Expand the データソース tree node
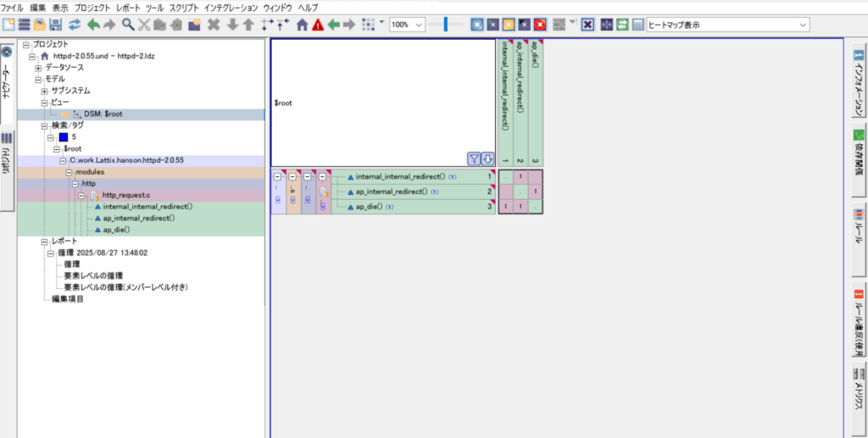This screenshot has width=868, height=438. [x=38, y=68]
